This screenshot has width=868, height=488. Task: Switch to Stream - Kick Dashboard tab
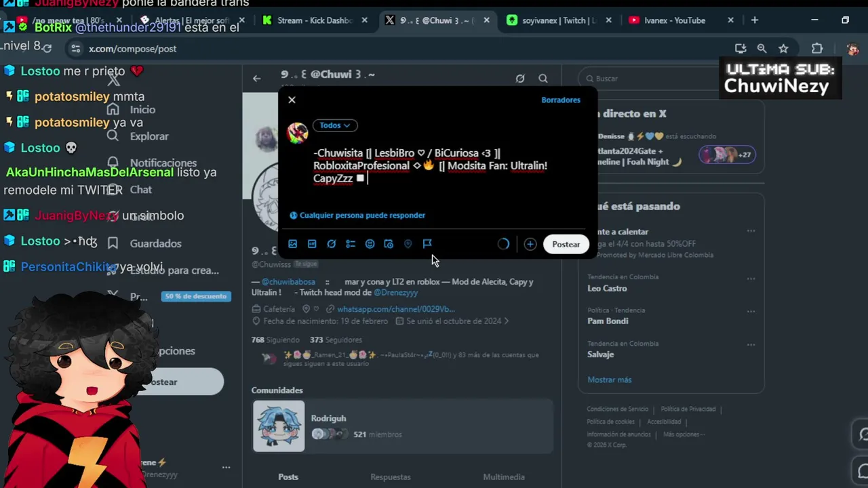click(315, 20)
